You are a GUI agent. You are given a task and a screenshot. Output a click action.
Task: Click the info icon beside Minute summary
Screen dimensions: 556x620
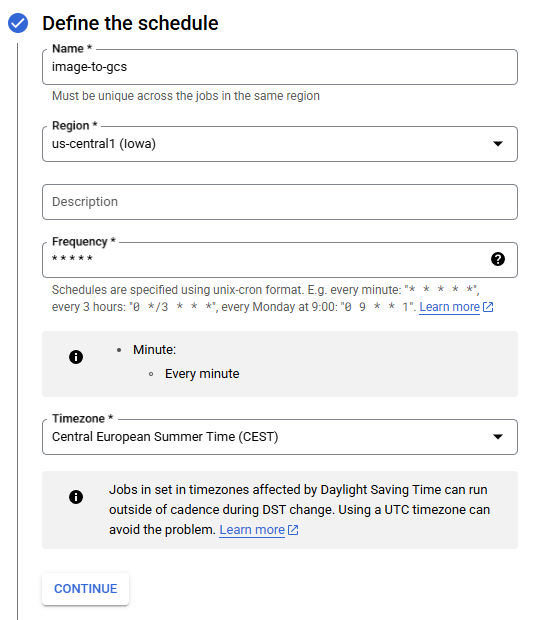(76, 357)
